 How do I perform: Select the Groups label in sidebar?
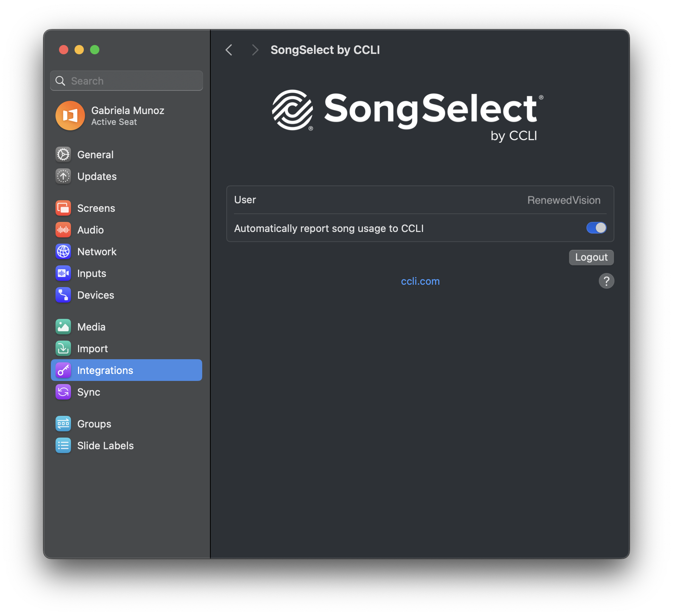(94, 424)
